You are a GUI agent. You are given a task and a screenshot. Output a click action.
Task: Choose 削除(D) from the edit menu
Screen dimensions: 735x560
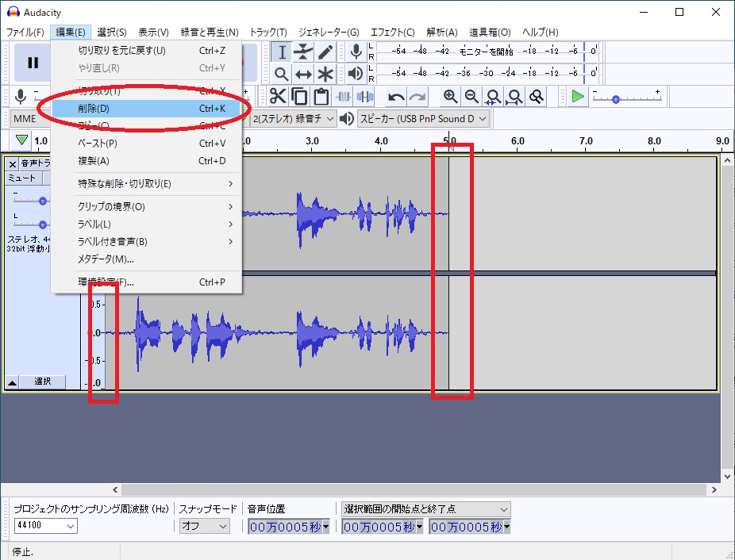[x=146, y=108]
